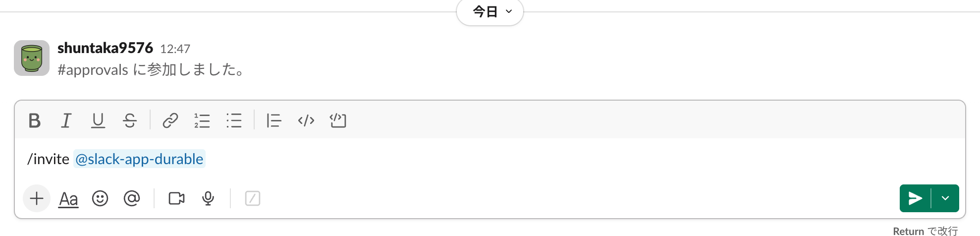Insert a code block

tap(338, 120)
